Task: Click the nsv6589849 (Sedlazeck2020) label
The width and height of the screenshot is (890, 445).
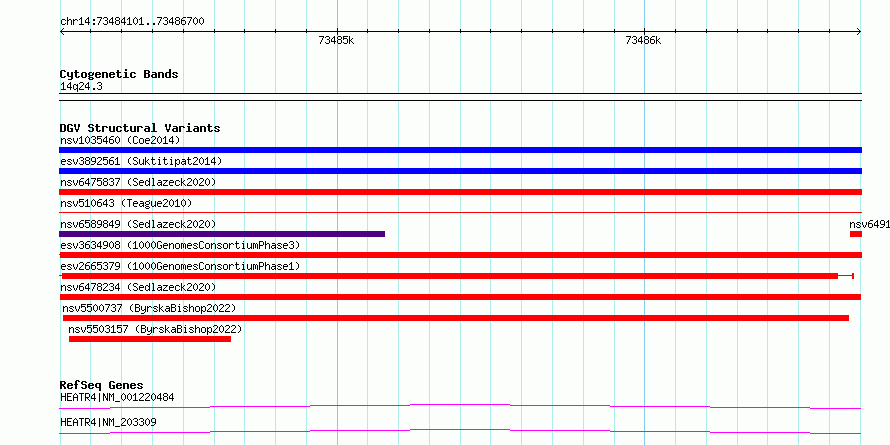Action: [x=138, y=224]
